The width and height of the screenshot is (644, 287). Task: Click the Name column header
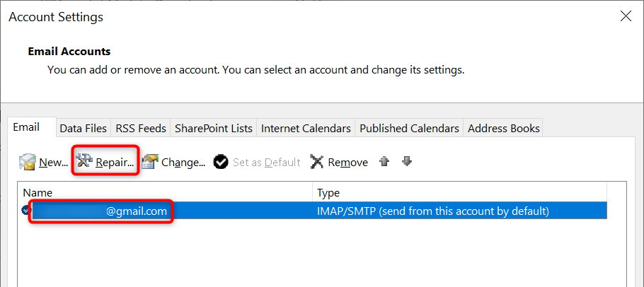tap(38, 192)
